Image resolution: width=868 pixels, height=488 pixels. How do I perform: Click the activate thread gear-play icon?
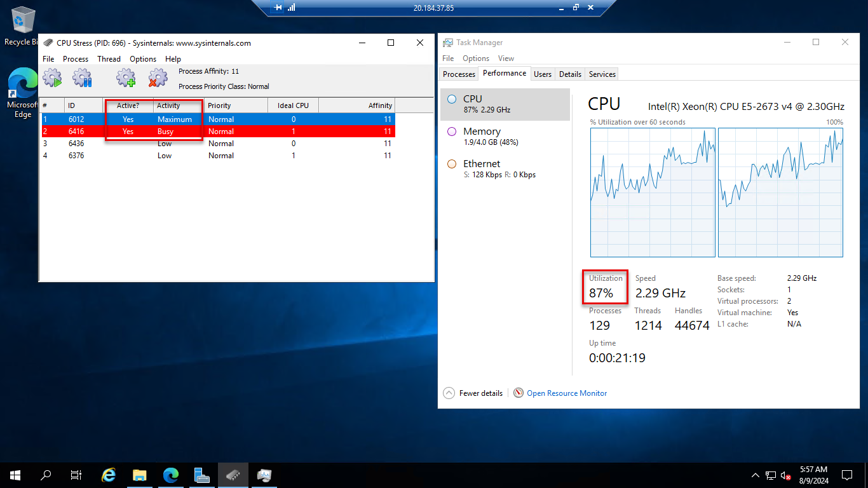(52, 78)
